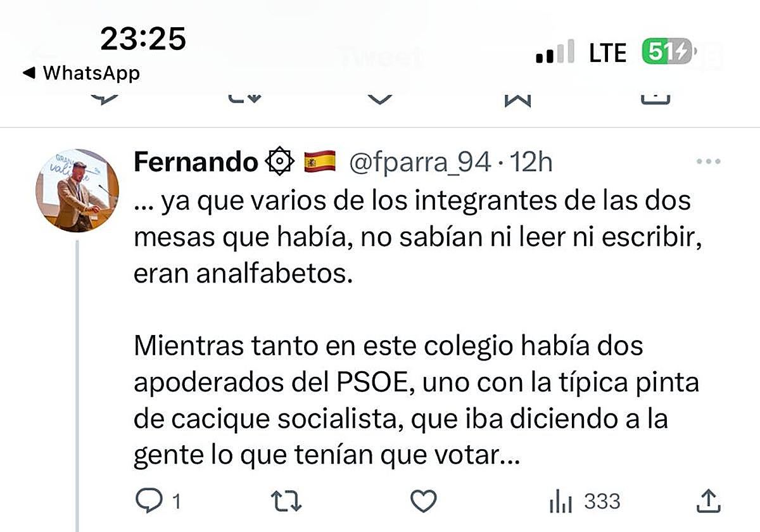Like the tweet with the heart icon
760x532 pixels.
422,500
